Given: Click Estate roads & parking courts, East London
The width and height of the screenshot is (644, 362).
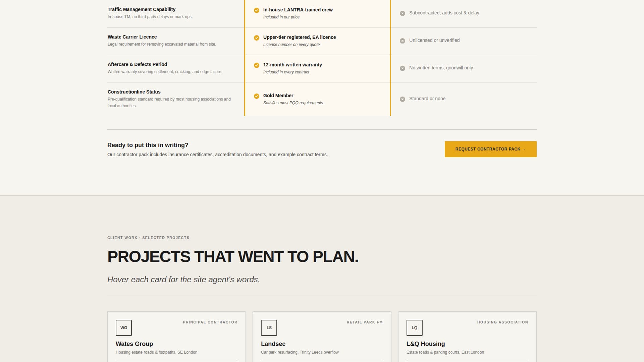Looking at the screenshot, I should [445, 352].
